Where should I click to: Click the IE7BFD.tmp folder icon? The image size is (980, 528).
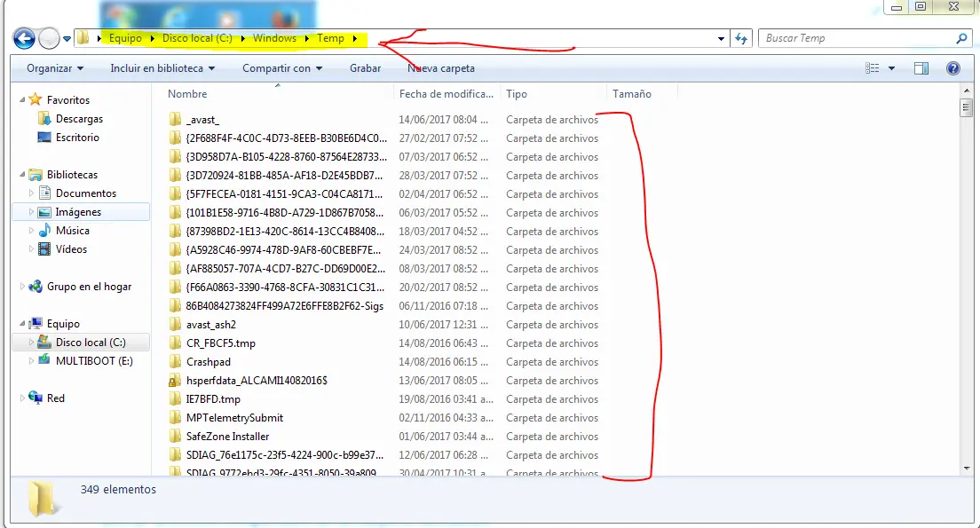coord(175,399)
